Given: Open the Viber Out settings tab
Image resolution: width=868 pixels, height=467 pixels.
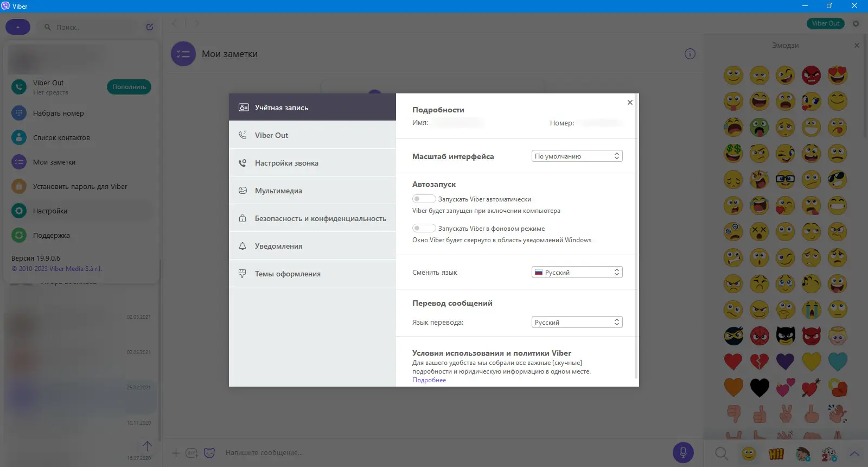Looking at the screenshot, I should (x=312, y=135).
